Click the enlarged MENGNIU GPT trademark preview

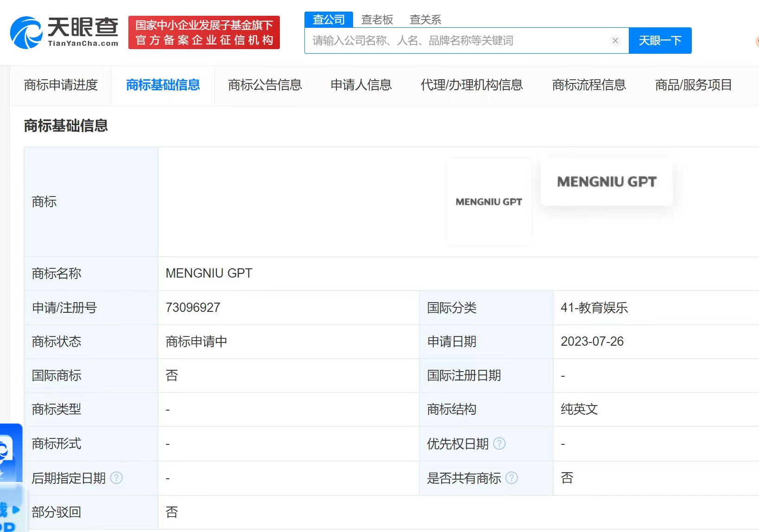coord(607,182)
